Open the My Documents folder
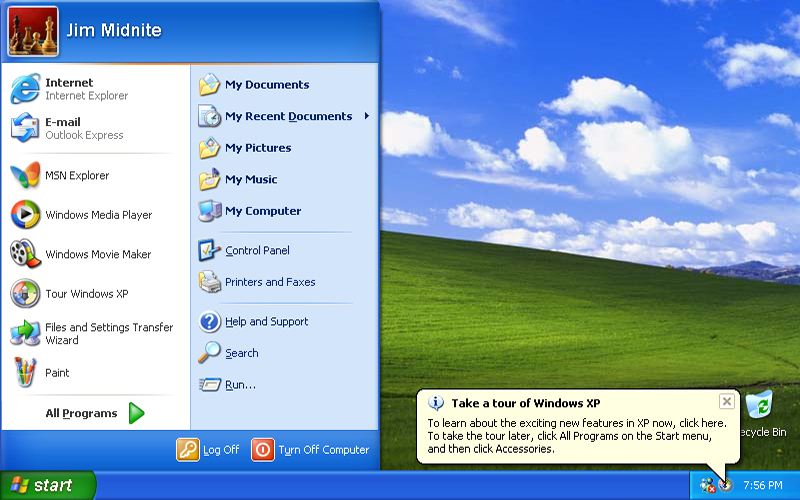The height and width of the screenshot is (500, 800). coord(266,85)
